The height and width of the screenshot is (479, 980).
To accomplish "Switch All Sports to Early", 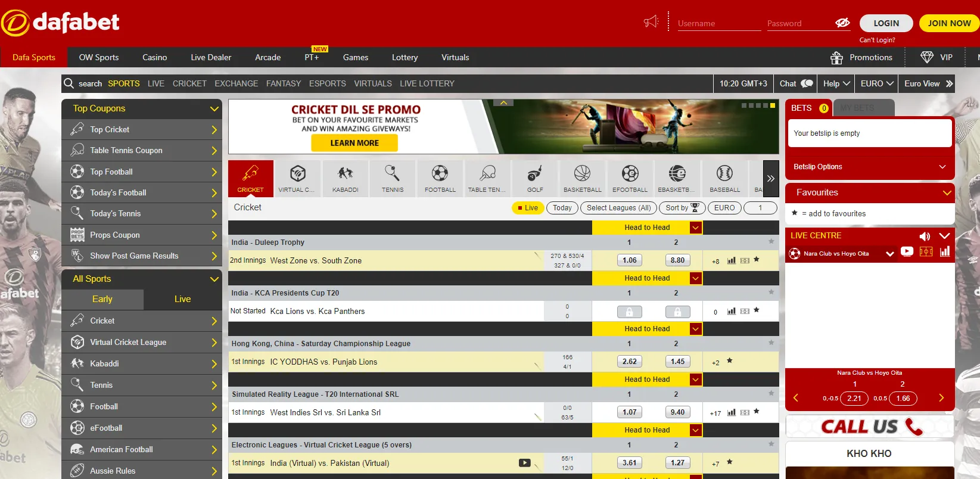I will 102,299.
